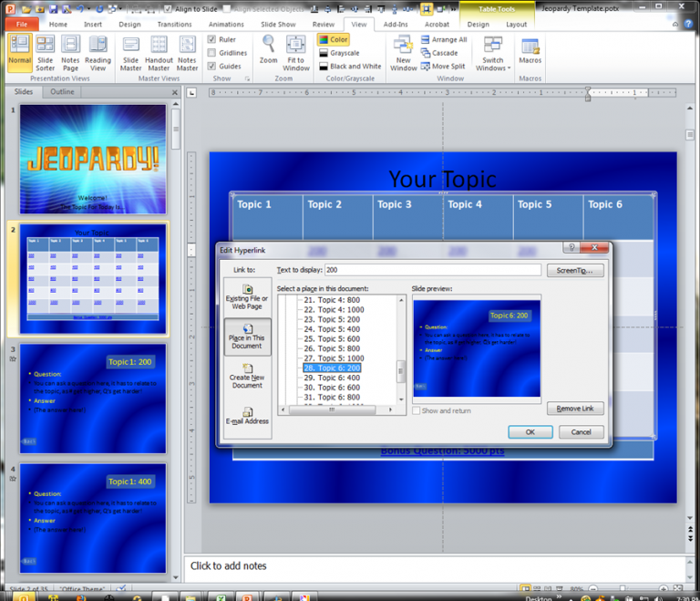The image size is (700, 601).
Task: Select slide 1 Jeopardy thumbnail
Action: [93, 159]
